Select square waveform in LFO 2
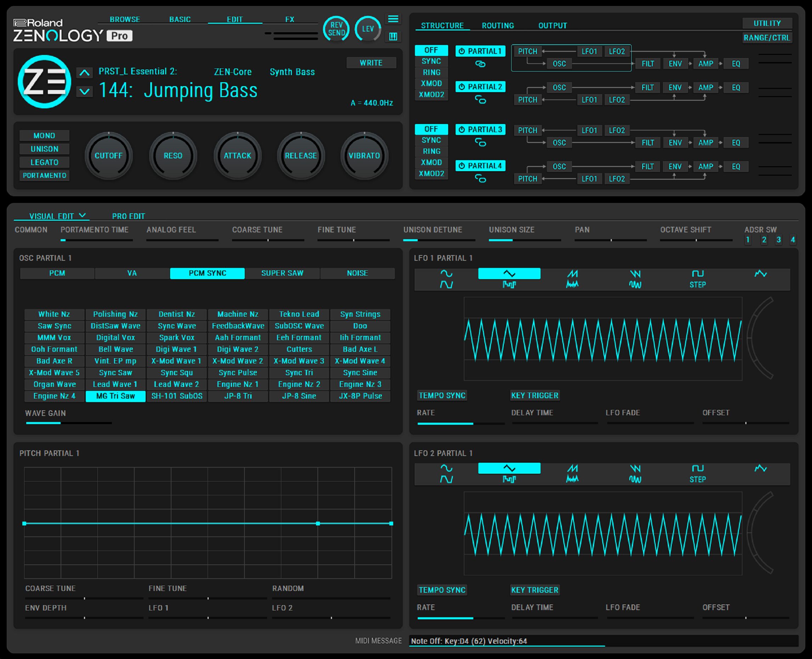This screenshot has height=659, width=812. click(698, 468)
